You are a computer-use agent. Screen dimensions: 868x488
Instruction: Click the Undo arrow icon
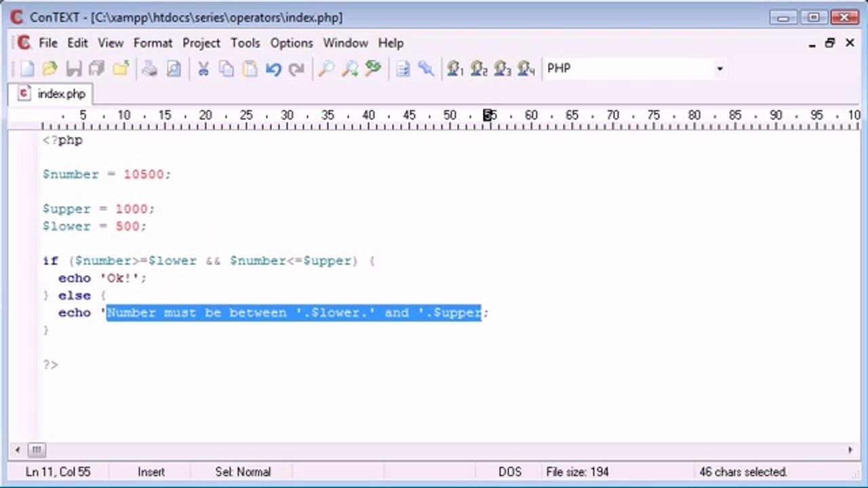pyautogui.click(x=273, y=68)
